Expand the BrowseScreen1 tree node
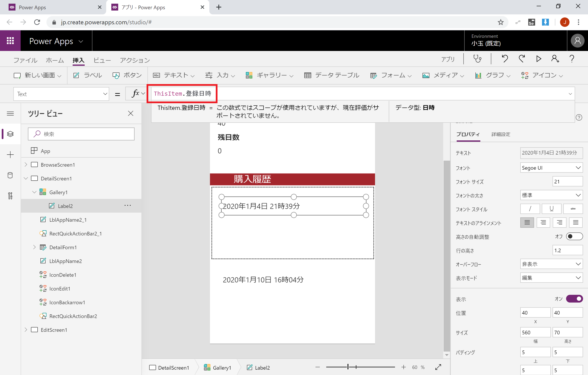 (x=26, y=165)
